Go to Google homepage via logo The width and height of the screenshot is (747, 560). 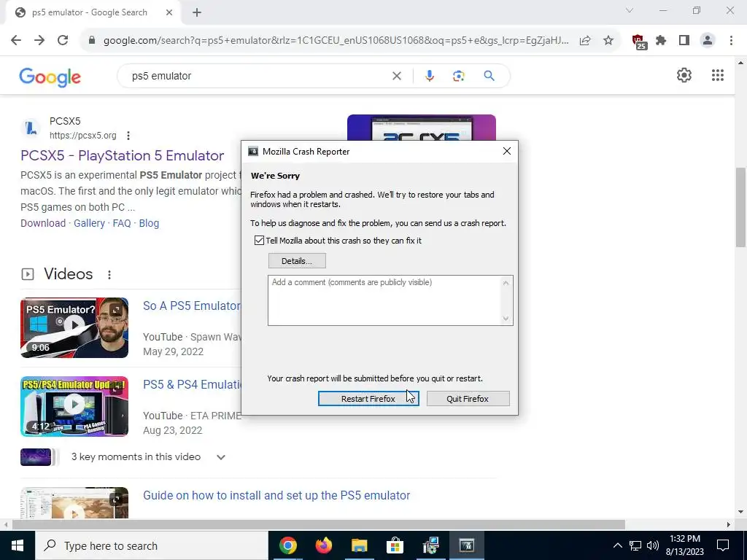(x=50, y=77)
